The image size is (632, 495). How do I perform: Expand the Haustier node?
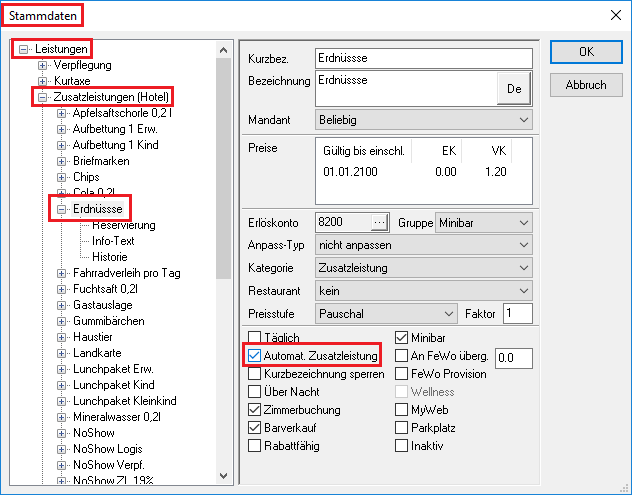point(61,337)
